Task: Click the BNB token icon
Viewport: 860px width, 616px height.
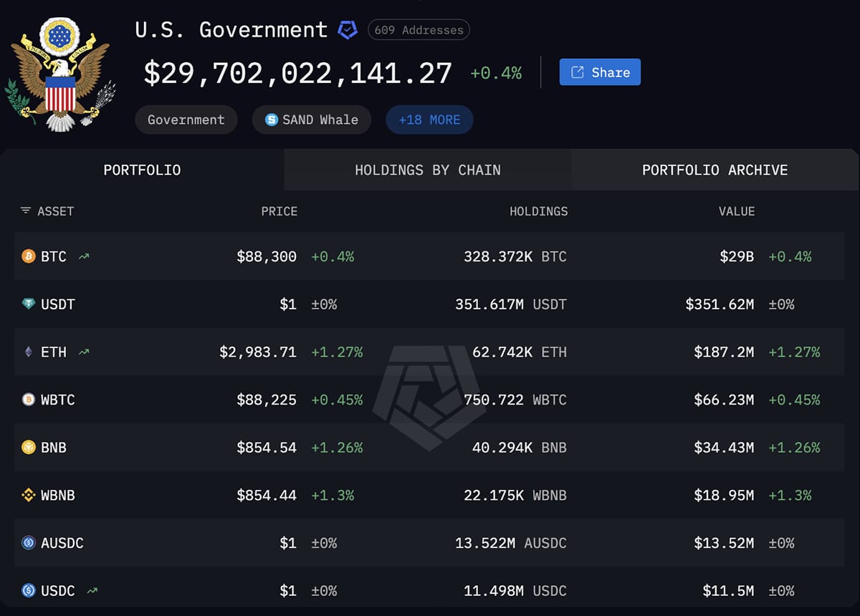Action: (x=29, y=447)
